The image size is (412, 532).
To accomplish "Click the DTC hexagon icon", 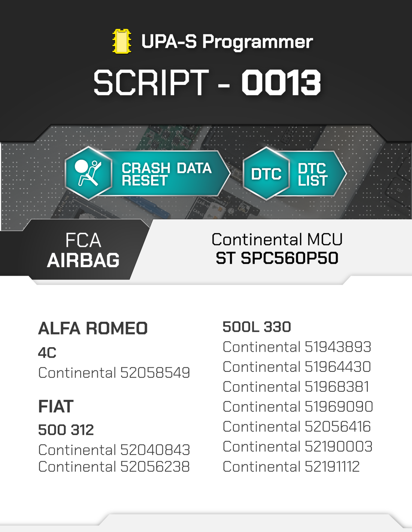I will click(266, 174).
